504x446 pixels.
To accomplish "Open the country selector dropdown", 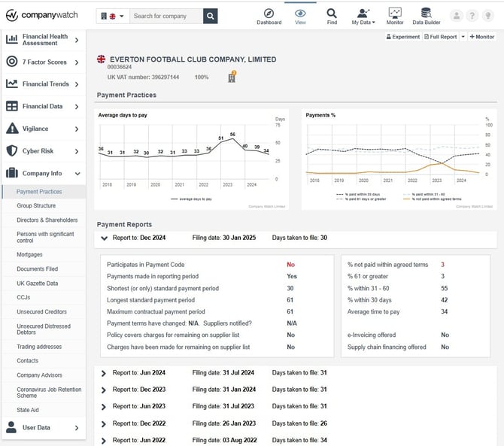I will pyautogui.click(x=113, y=16).
